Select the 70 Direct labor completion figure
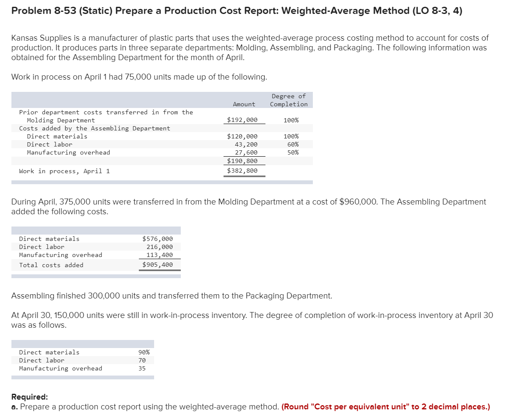 pyautogui.click(x=142, y=360)
